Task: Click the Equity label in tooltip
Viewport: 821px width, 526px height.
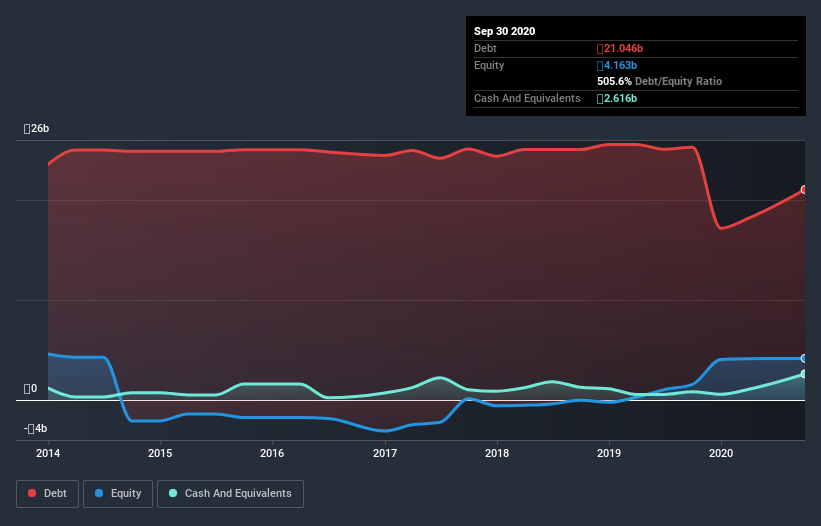Action: click(489, 65)
